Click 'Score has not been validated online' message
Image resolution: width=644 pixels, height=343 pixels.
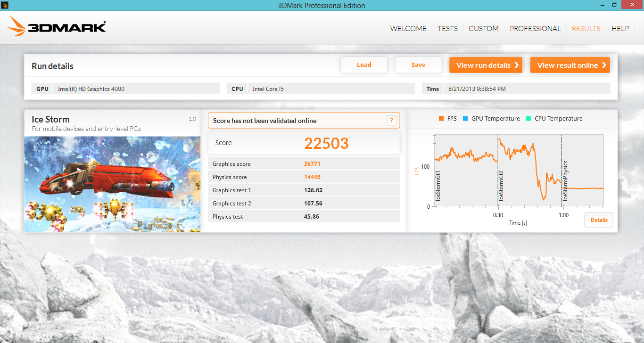264,121
